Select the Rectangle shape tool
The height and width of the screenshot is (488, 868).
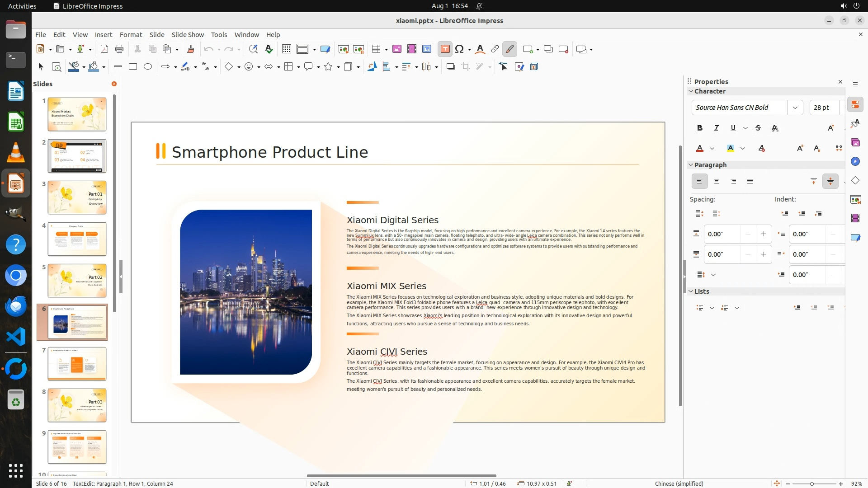[x=133, y=67]
